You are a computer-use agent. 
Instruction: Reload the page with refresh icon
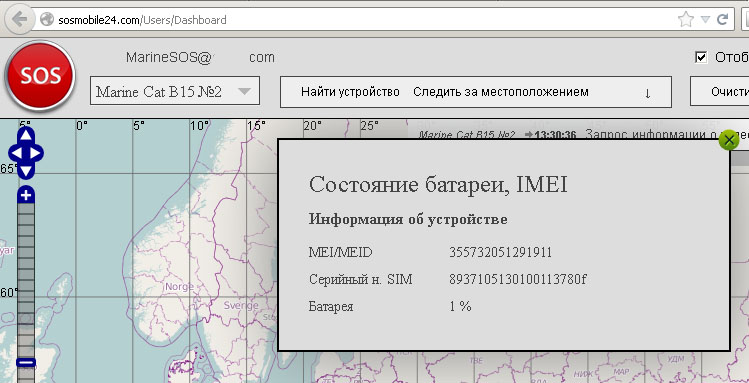click(x=722, y=20)
